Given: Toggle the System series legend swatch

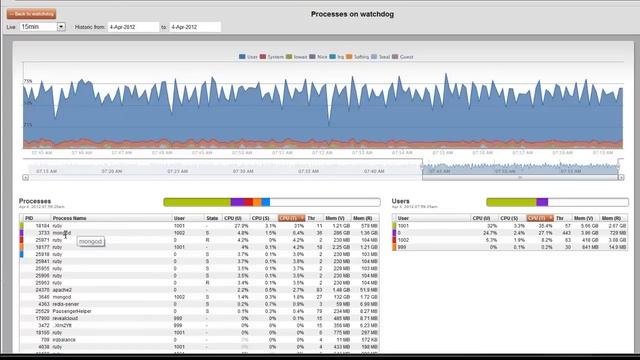Looking at the screenshot, I should (x=263, y=57).
